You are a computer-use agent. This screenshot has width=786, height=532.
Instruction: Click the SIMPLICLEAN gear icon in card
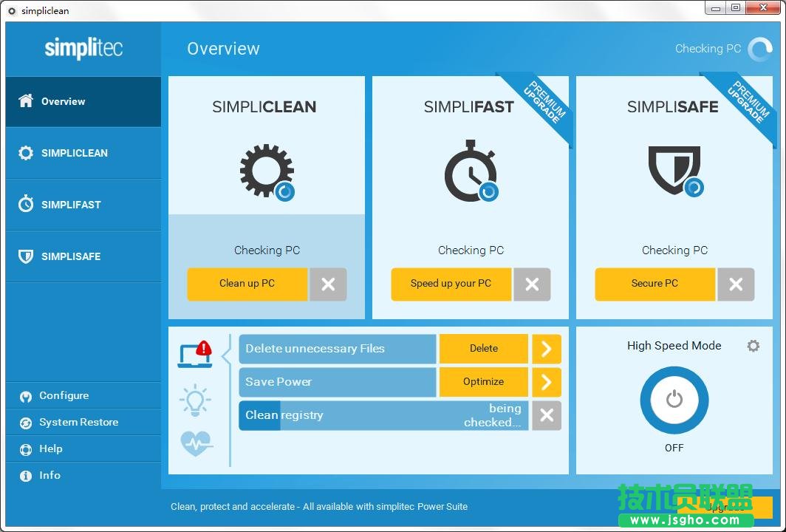[x=266, y=171]
